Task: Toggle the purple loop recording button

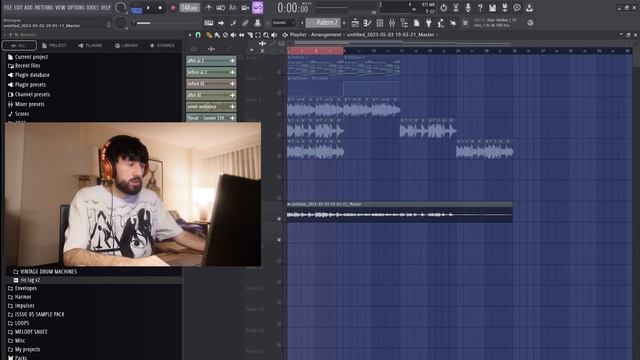Action: pyautogui.click(x=258, y=8)
